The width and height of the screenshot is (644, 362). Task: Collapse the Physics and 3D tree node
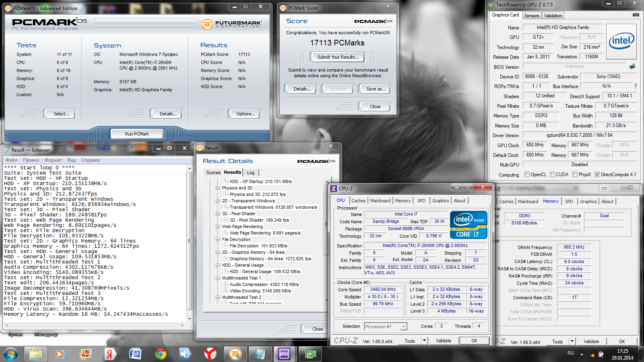click(x=218, y=188)
